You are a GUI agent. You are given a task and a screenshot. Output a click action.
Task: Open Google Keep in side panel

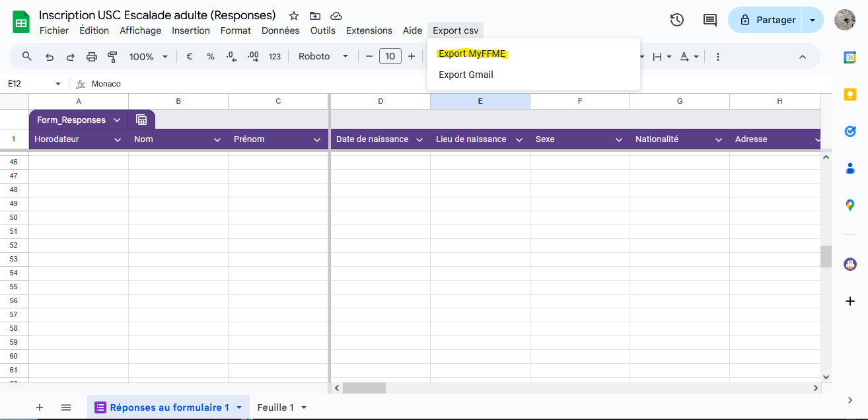tap(850, 94)
